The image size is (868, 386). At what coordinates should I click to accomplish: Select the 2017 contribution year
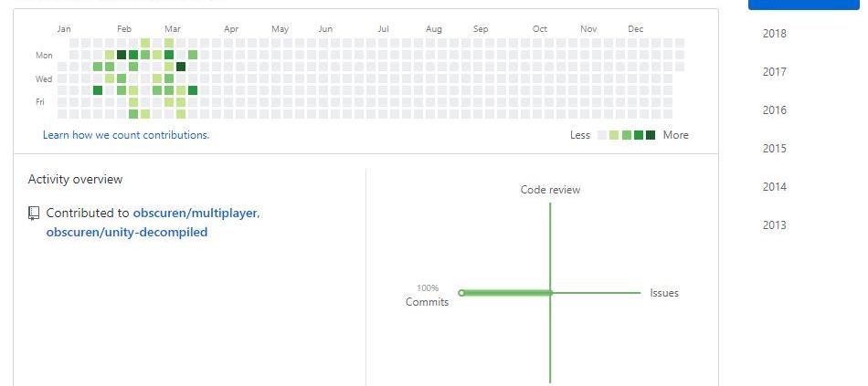[775, 72]
